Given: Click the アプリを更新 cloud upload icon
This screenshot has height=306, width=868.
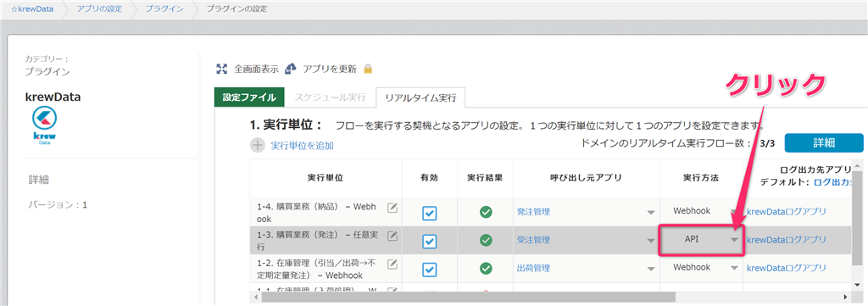Looking at the screenshot, I should [292, 70].
